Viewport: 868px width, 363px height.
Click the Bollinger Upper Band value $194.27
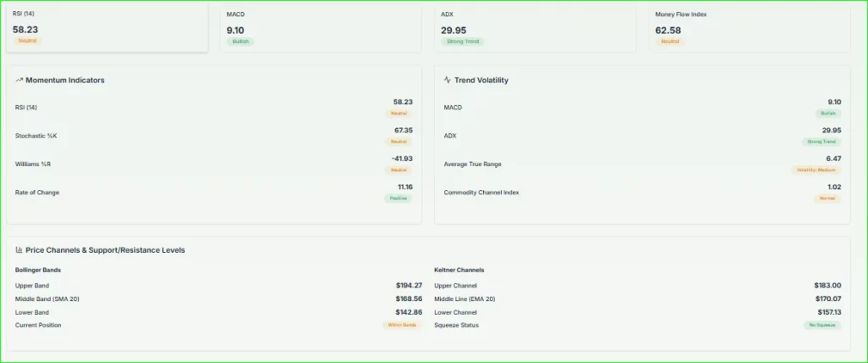click(x=409, y=286)
